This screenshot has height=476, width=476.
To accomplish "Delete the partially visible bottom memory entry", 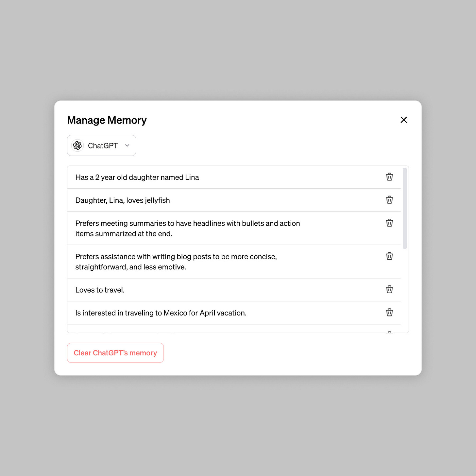I will point(389,333).
